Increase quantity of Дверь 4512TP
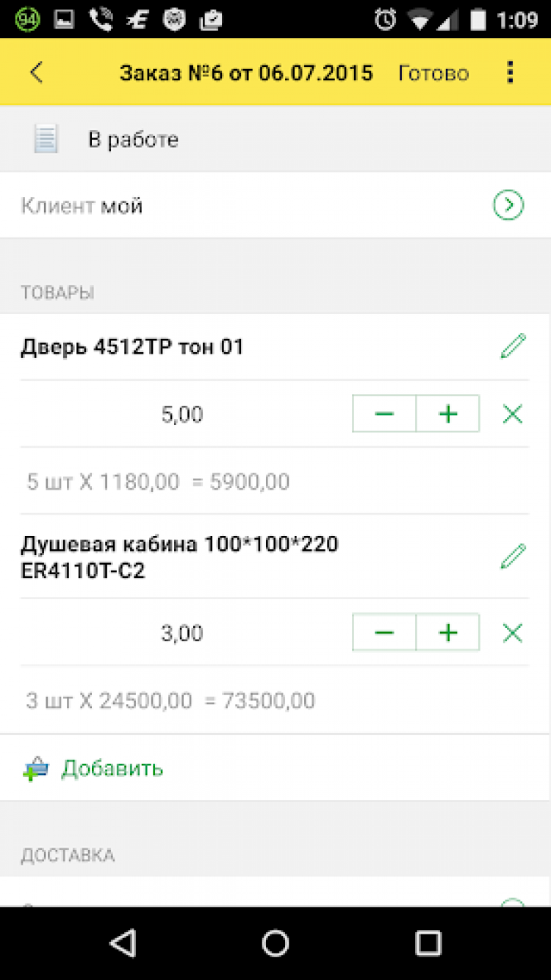This screenshot has height=980, width=551. (x=447, y=415)
